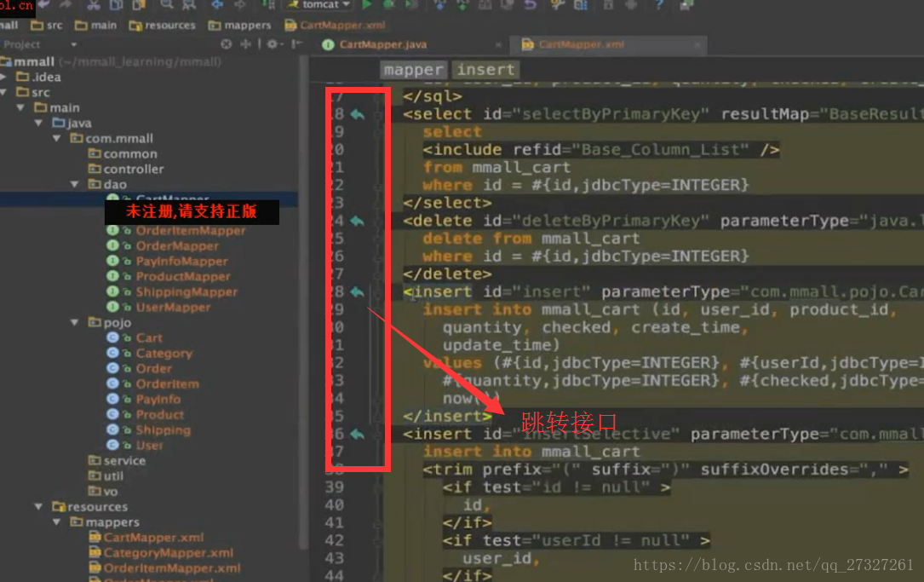
Task: Click the blue Back navigation arrow
Action: point(217,5)
